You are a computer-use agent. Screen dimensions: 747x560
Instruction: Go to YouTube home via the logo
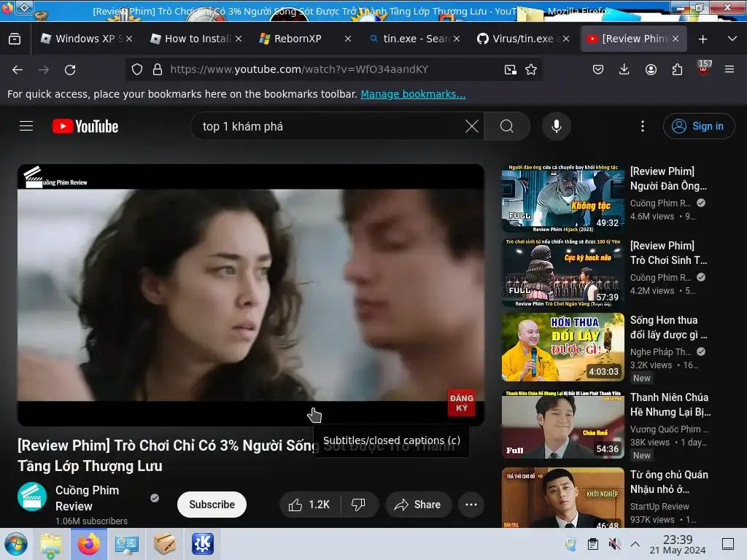(x=85, y=126)
